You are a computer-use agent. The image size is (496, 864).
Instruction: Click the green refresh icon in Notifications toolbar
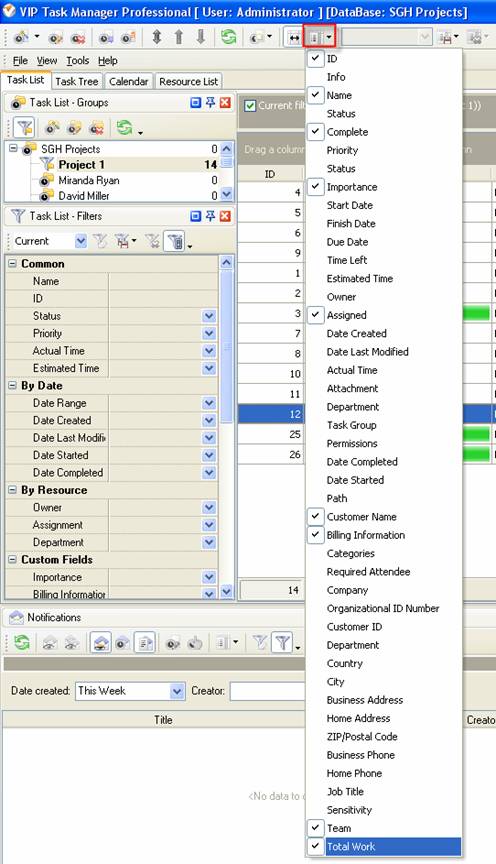tap(22, 642)
